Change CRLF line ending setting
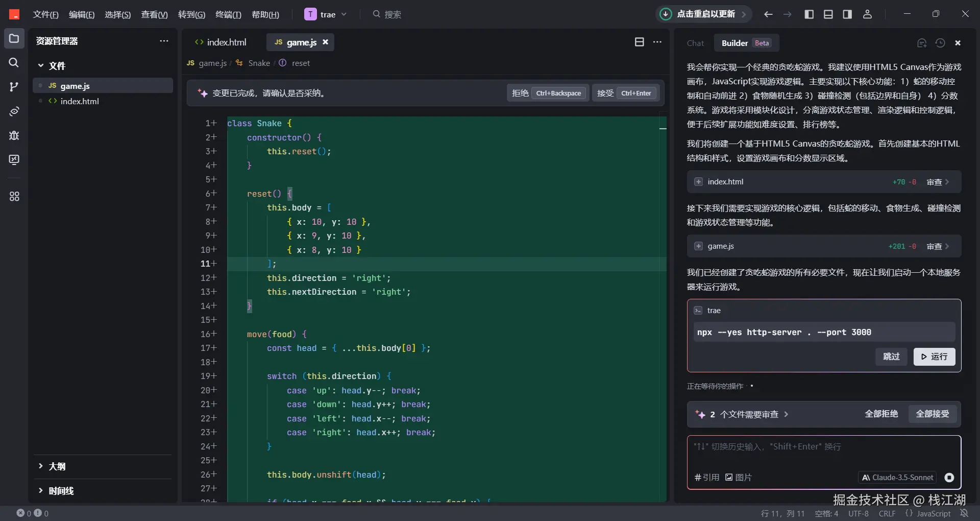 pos(887,513)
